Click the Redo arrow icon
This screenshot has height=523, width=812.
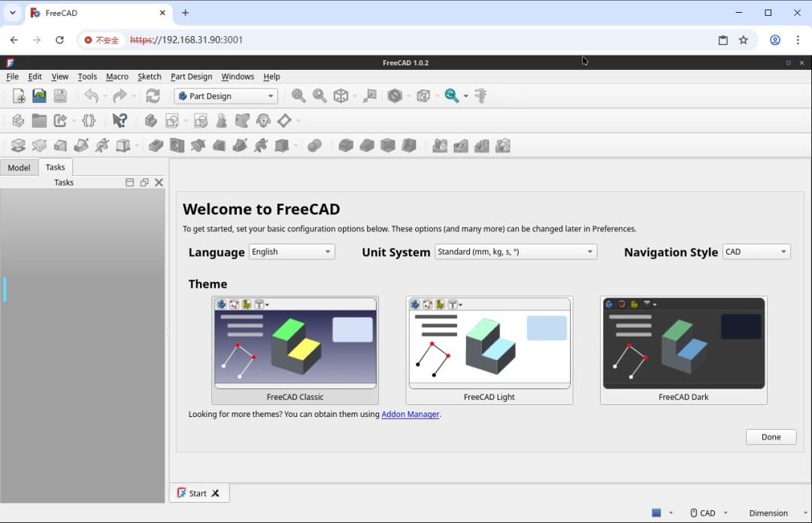[x=119, y=95]
